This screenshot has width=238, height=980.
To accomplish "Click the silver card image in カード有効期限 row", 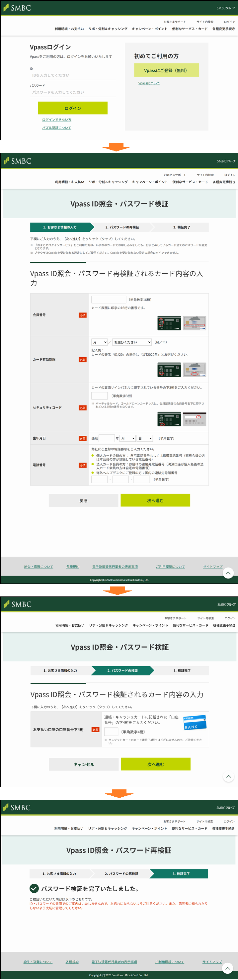I will point(194,369).
